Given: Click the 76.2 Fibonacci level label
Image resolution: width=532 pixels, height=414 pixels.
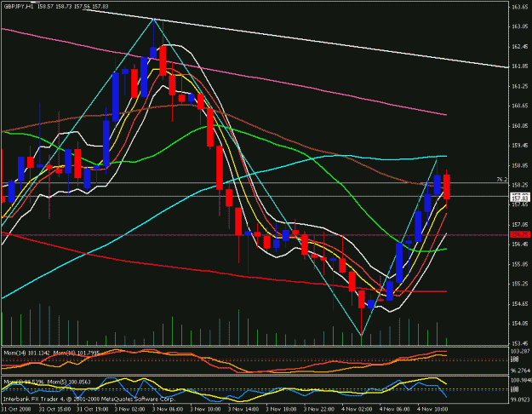Looking at the screenshot, I should click(x=502, y=180).
